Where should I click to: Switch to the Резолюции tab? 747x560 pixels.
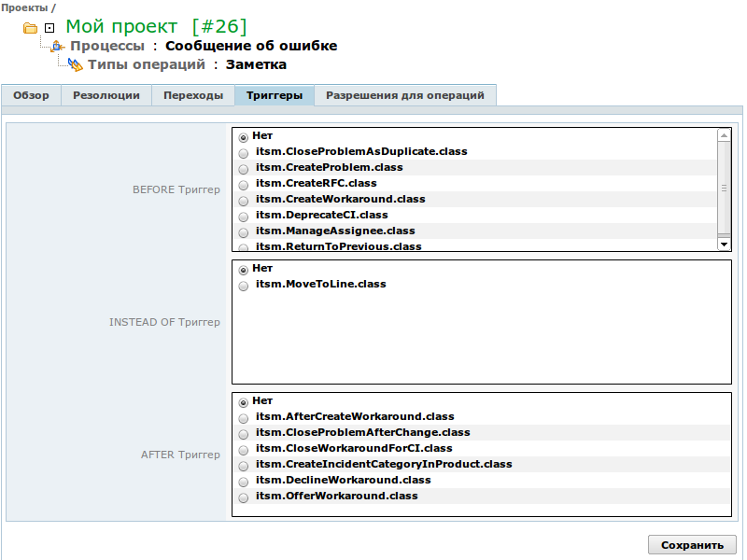point(106,95)
